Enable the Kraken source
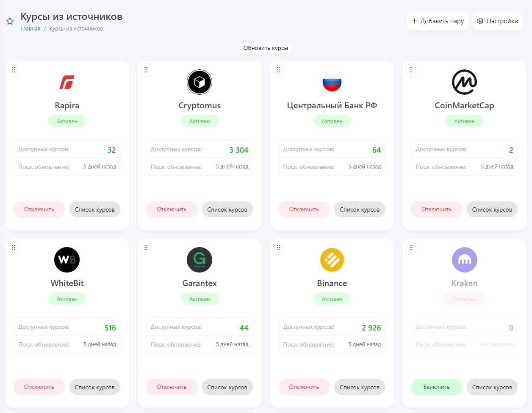This screenshot has height=413, width=532. pyautogui.click(x=436, y=387)
